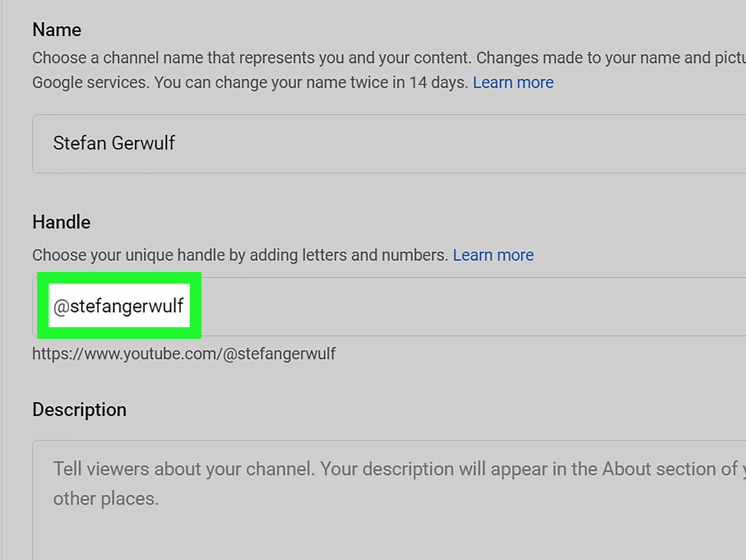This screenshot has width=746, height=560.
Task: Click 'Choose your unique handle' helper text
Action: [x=240, y=255]
